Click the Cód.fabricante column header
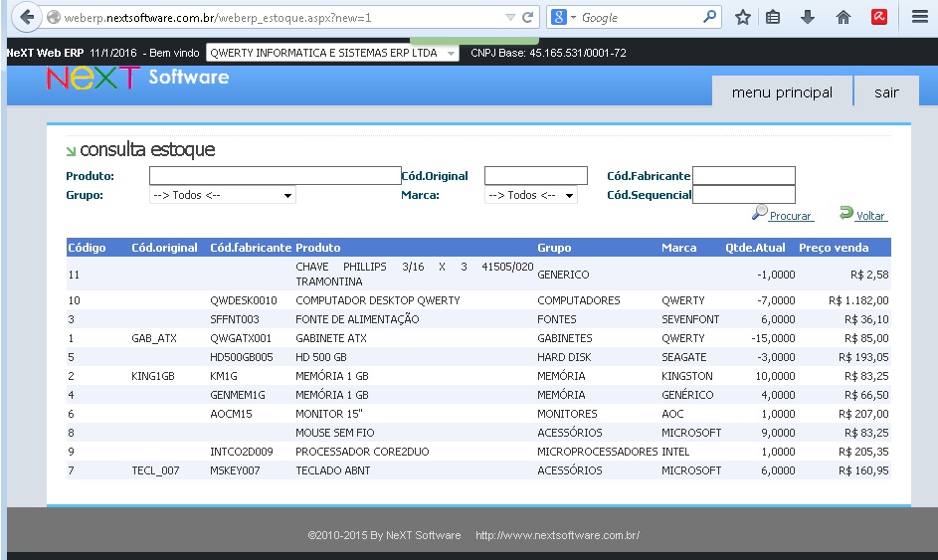 [x=251, y=248]
